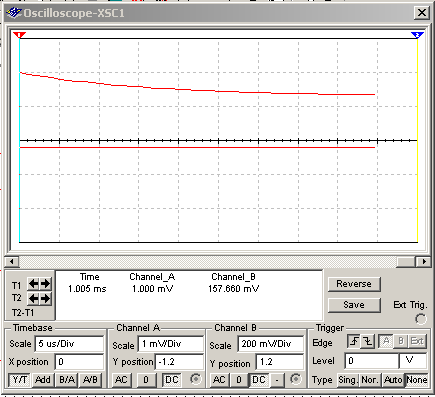Image resolution: width=435 pixels, height=397 pixels.
Task: Set Channel A coupling to DC
Action: (x=172, y=380)
